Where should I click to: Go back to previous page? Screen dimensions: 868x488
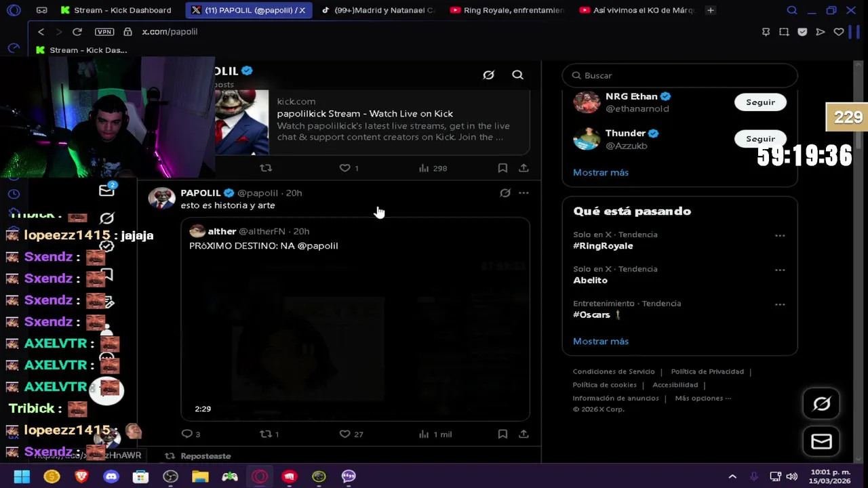(x=41, y=32)
